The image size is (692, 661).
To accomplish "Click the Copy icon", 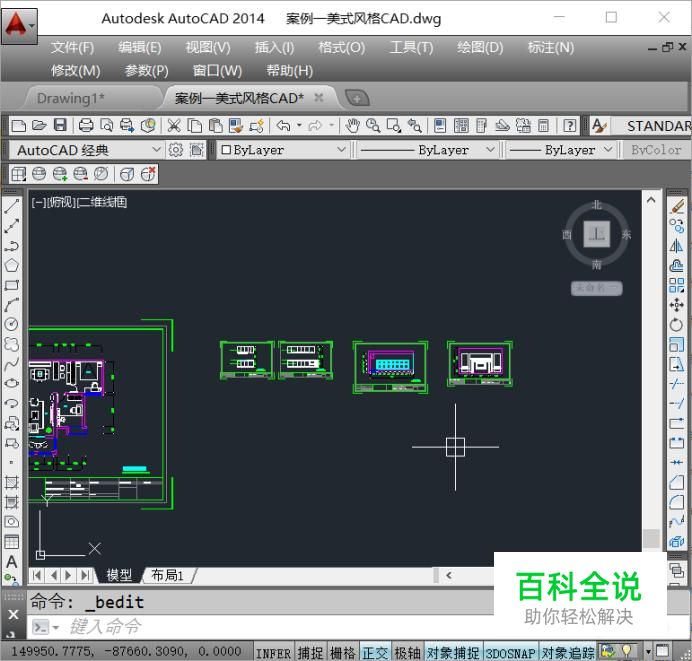I will 195,126.
